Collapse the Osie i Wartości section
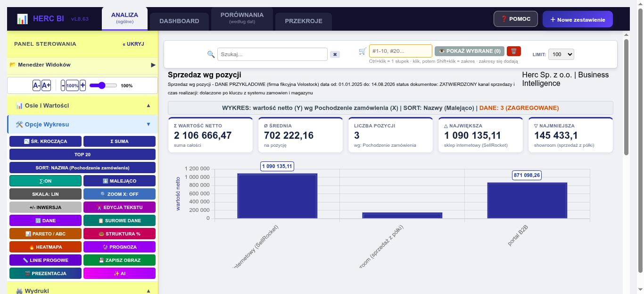 (149, 105)
